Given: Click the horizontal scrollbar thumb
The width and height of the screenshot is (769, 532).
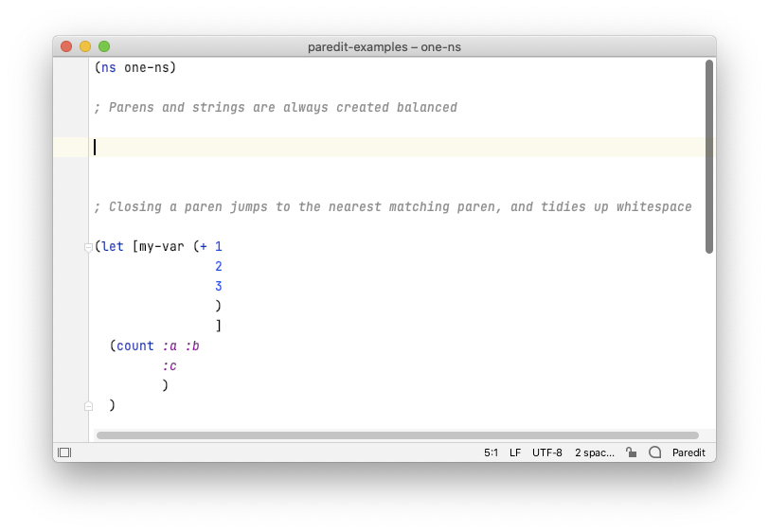Looking at the screenshot, I should click(398, 435).
